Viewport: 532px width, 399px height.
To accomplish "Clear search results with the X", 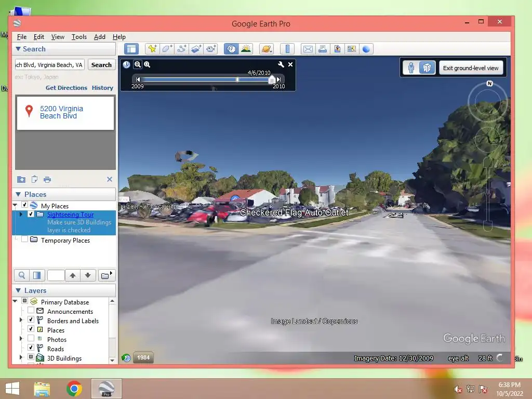I will [110, 179].
